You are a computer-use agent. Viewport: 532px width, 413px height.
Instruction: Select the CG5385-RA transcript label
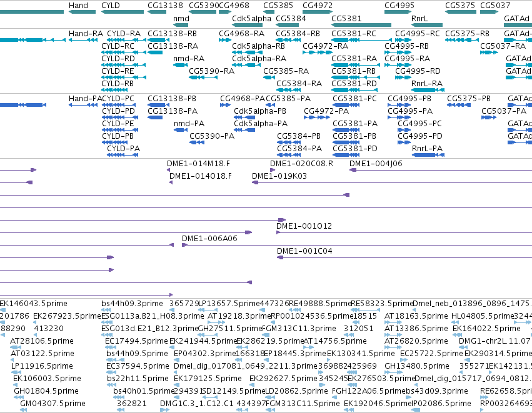[x=286, y=71]
